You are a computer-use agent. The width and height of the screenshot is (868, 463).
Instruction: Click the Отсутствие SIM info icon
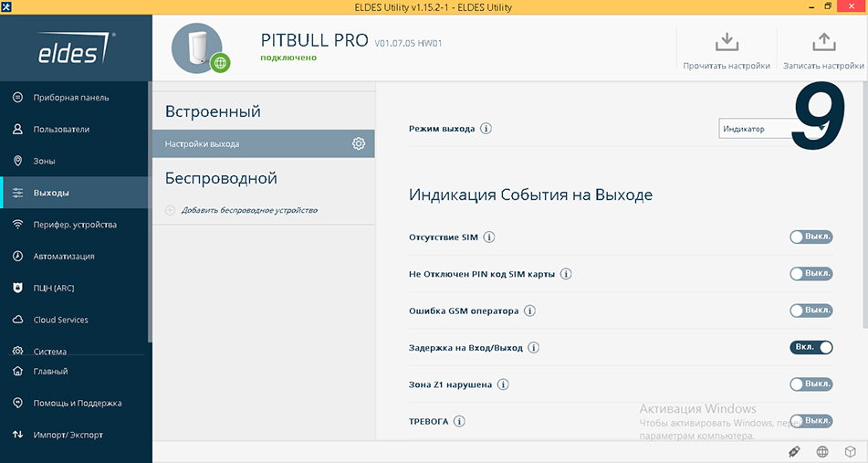click(x=489, y=237)
